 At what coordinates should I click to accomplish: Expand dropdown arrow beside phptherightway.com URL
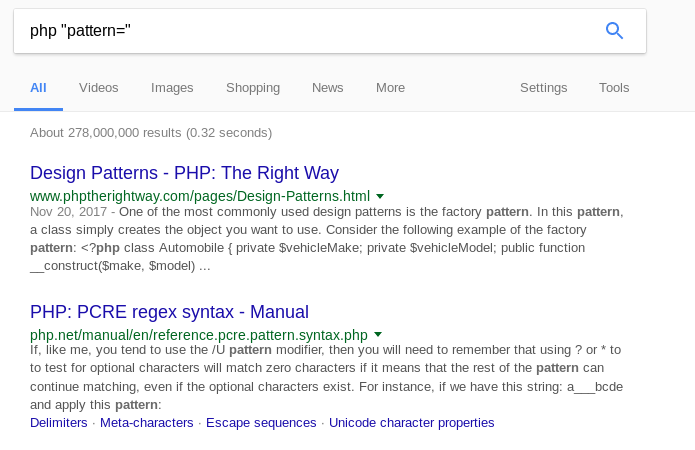(380, 196)
